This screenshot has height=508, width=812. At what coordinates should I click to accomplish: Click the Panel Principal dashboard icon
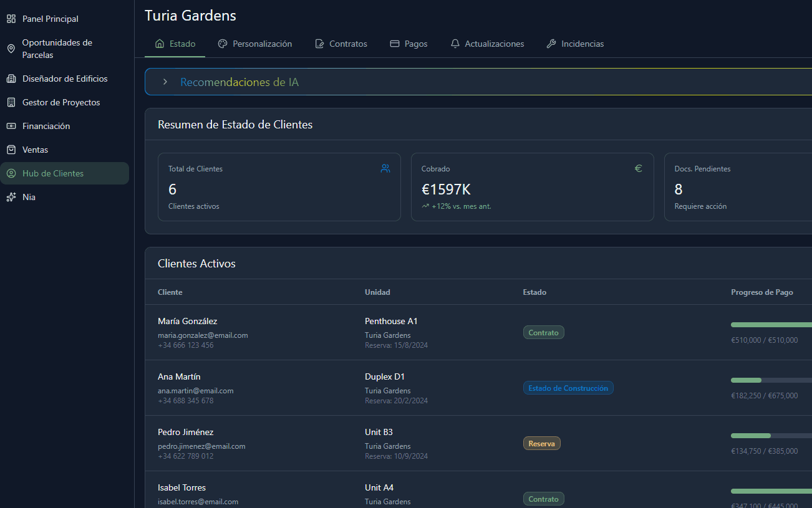11,19
